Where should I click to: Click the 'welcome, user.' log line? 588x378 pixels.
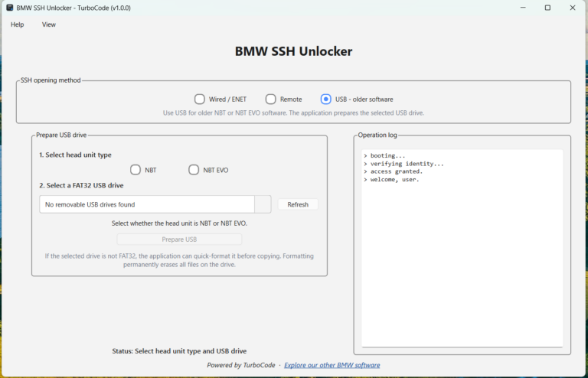391,180
